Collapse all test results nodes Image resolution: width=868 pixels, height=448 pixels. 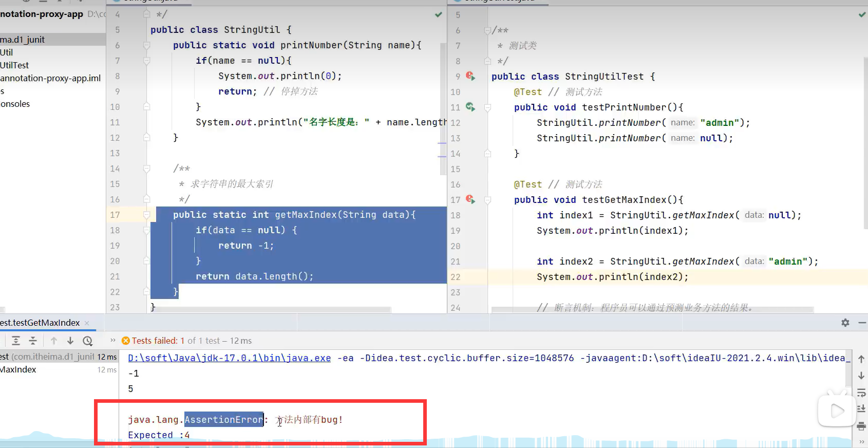33,341
